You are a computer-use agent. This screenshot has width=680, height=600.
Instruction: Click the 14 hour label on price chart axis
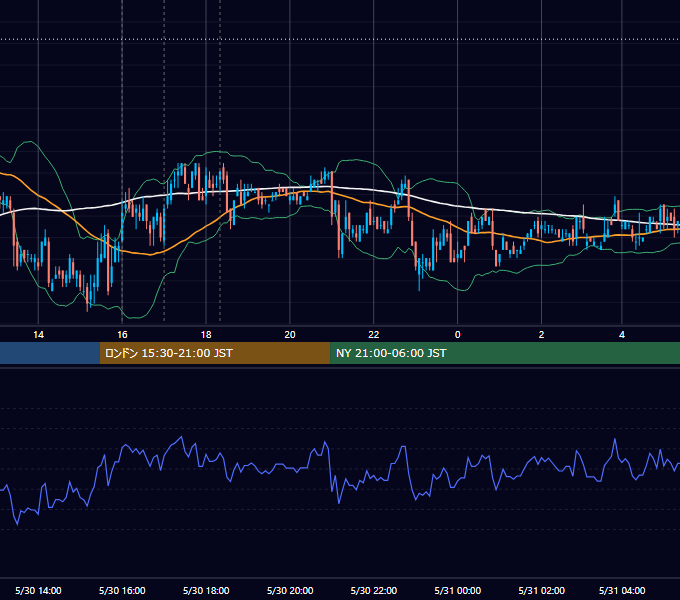(39, 335)
